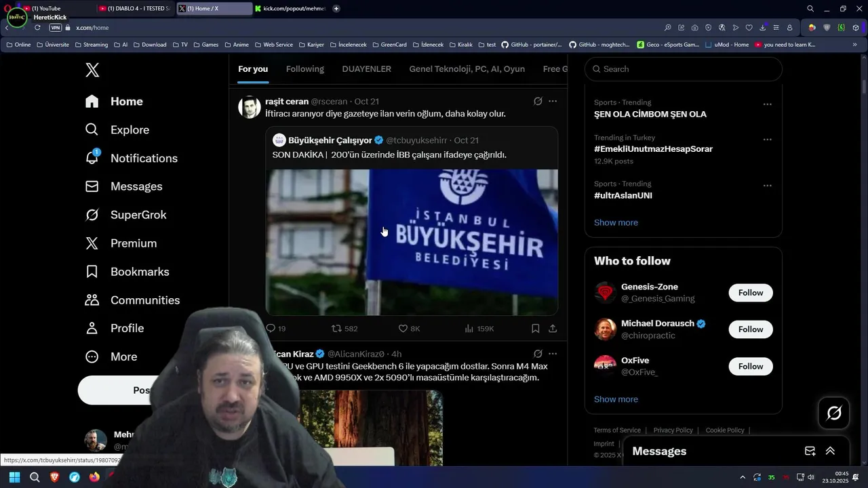
Task: Show hidden bookmarks overflow chevron
Action: pos(854,45)
